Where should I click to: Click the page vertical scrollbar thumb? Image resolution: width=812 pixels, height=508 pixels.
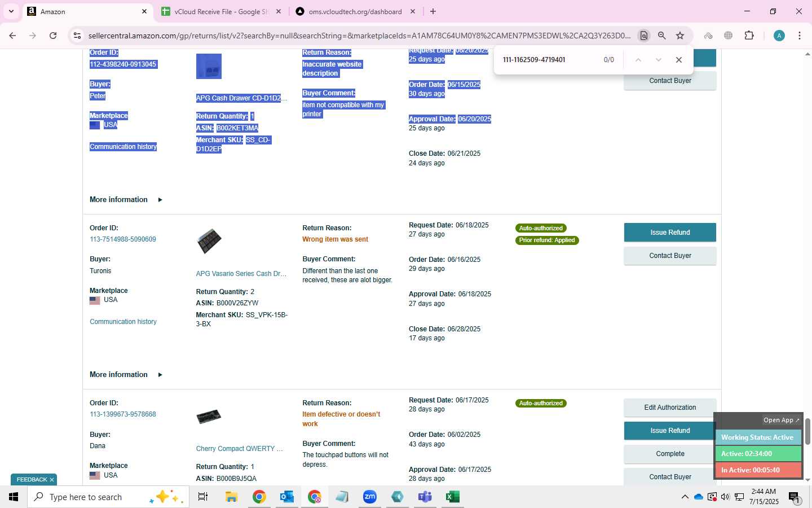[x=807, y=431]
